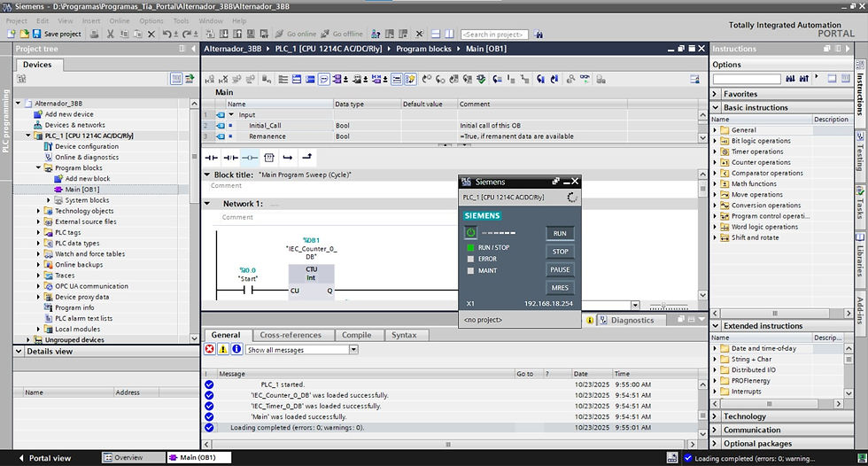868x466 pixels.
Task: Click the open branch icon
Action: [288, 158]
